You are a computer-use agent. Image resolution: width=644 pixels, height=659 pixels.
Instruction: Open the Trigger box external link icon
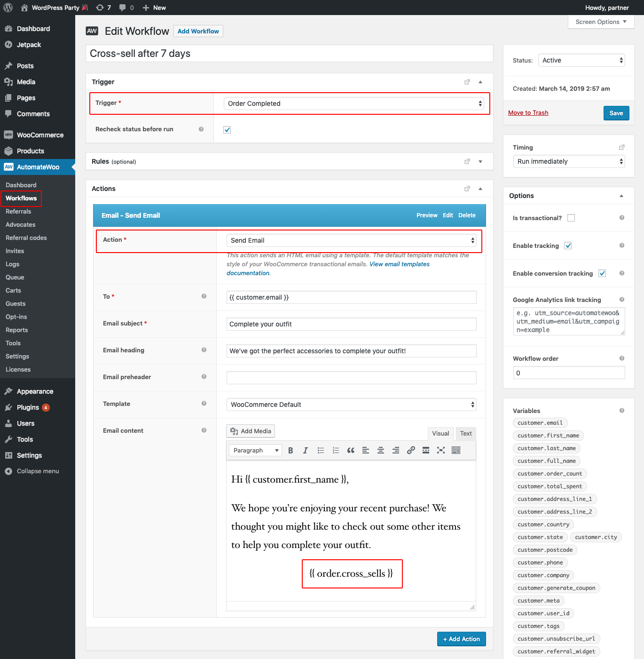pos(467,82)
